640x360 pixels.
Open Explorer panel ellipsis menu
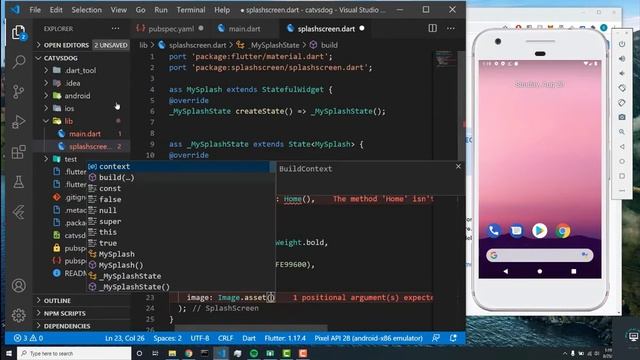click(x=116, y=28)
